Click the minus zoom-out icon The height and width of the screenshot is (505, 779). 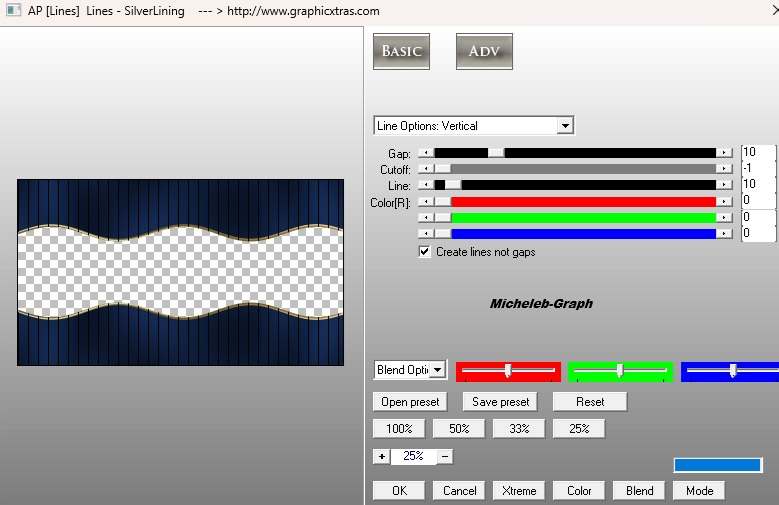click(x=445, y=456)
